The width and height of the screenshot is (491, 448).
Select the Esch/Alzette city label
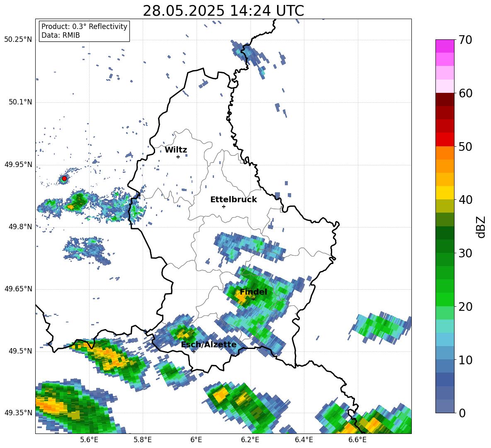pos(209,345)
